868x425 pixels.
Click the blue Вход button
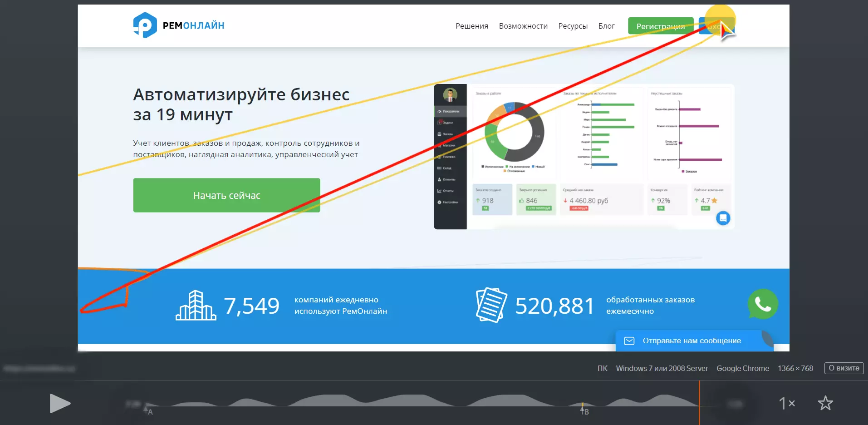pos(716,26)
